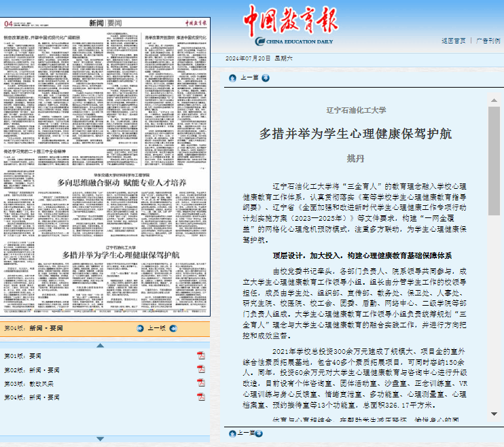Open the 第03版：教改风采 page link
The width and height of the screenshot is (504, 447).
[29, 382]
